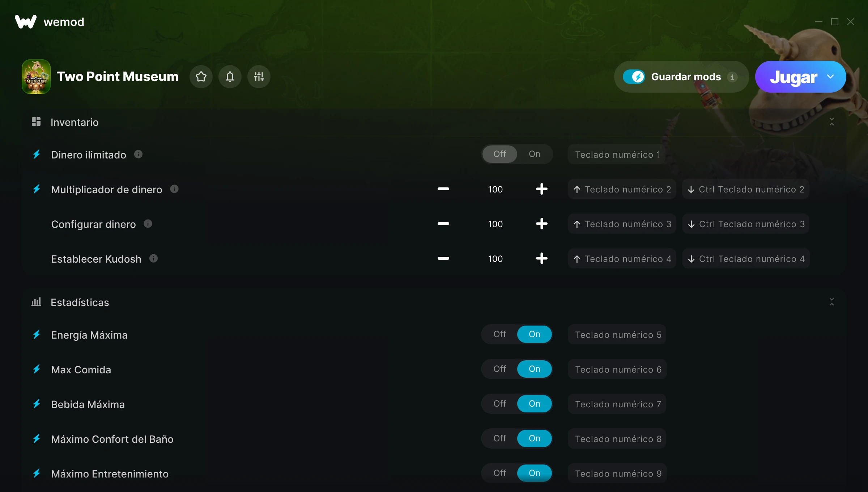Open the Jugar button dropdown arrow
The image size is (868, 492).
[830, 77]
